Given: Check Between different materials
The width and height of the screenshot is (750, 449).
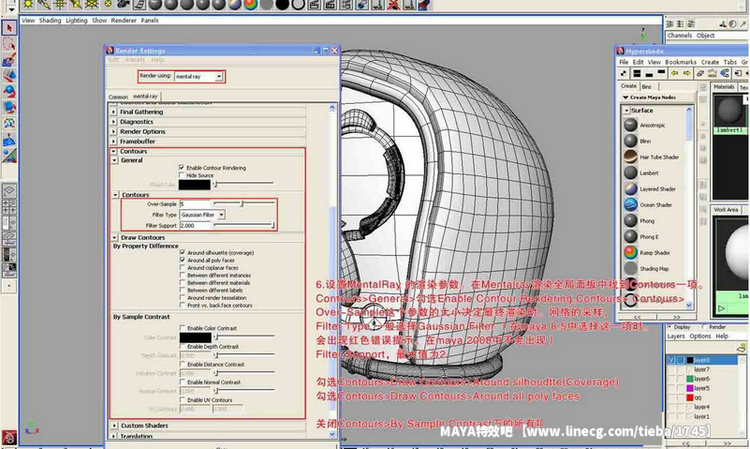Looking at the screenshot, I should 182,283.
